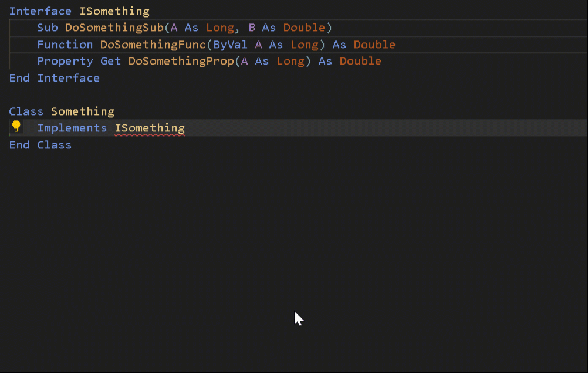This screenshot has height=373, width=588.
Task: Place cursor on DoSomethingFunc function name
Action: (x=153, y=45)
